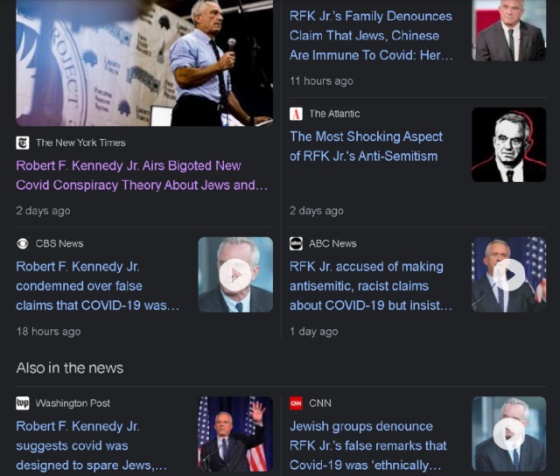Image resolution: width=560 pixels, height=476 pixels.
Task: Click The New York Times logo icon
Action: tap(22, 143)
